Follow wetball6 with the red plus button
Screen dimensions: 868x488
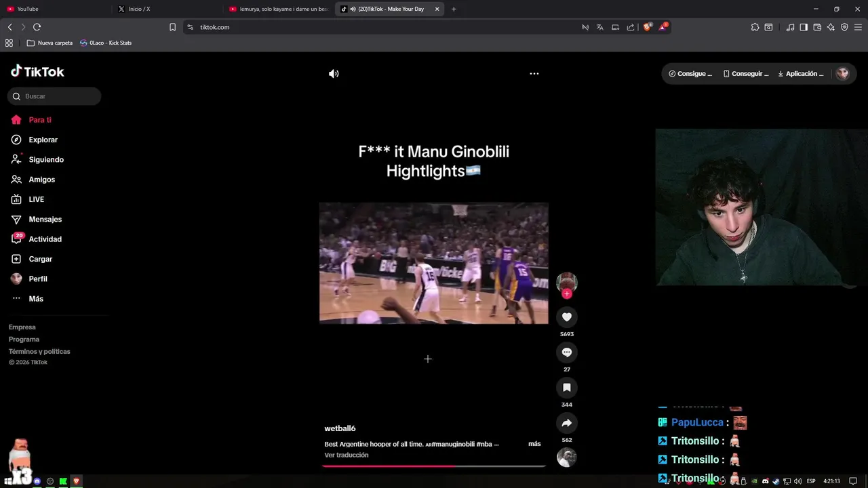(567, 293)
